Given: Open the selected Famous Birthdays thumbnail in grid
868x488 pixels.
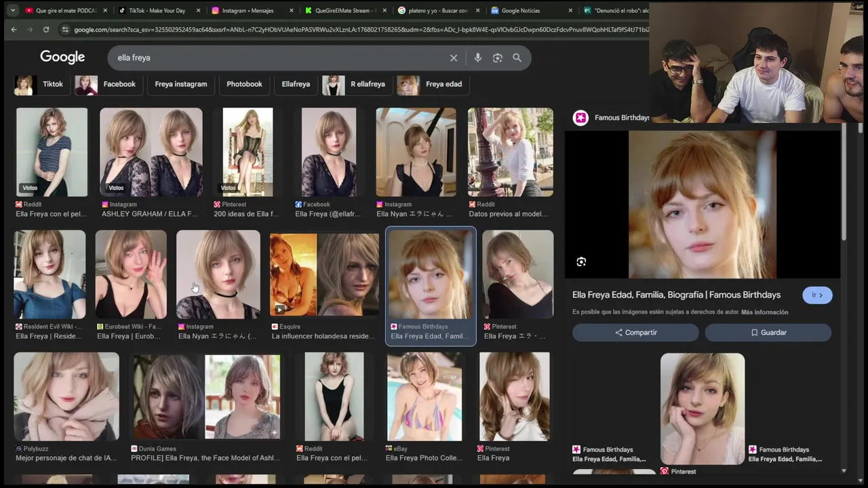Looking at the screenshot, I should (x=431, y=274).
